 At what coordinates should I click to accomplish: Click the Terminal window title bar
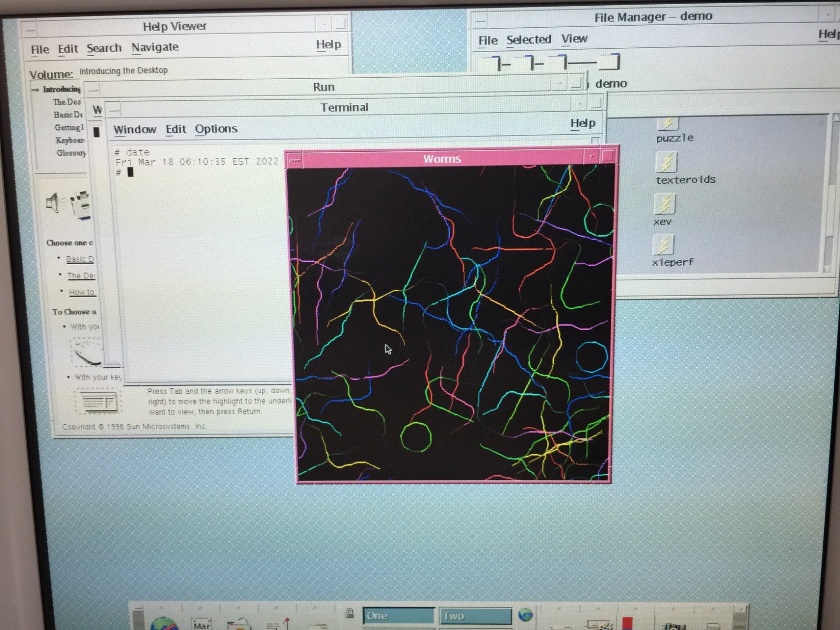(344, 108)
